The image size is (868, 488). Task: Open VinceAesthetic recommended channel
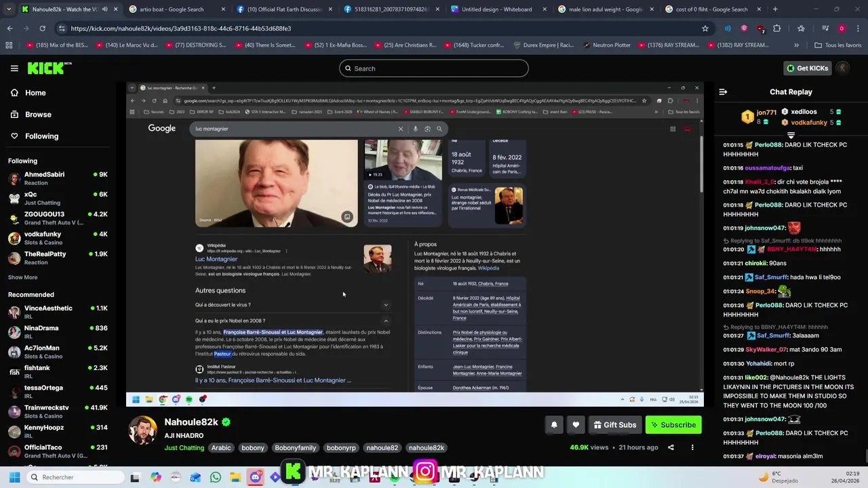click(x=58, y=312)
